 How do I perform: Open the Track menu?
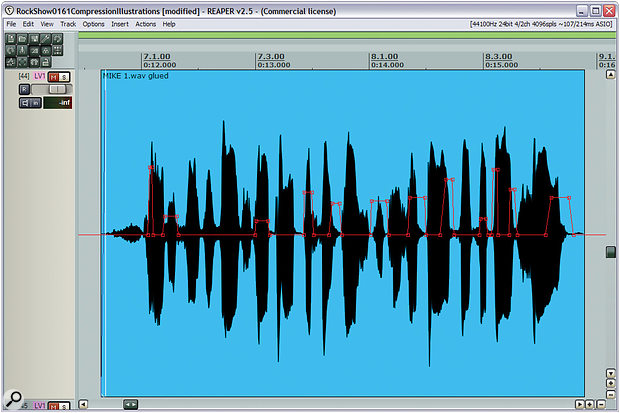(x=68, y=24)
